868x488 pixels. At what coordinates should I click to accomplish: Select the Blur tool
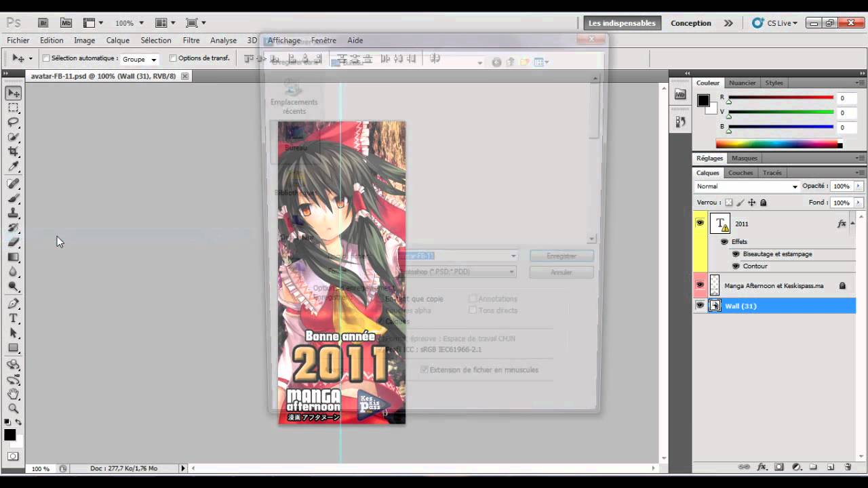pos(14,272)
